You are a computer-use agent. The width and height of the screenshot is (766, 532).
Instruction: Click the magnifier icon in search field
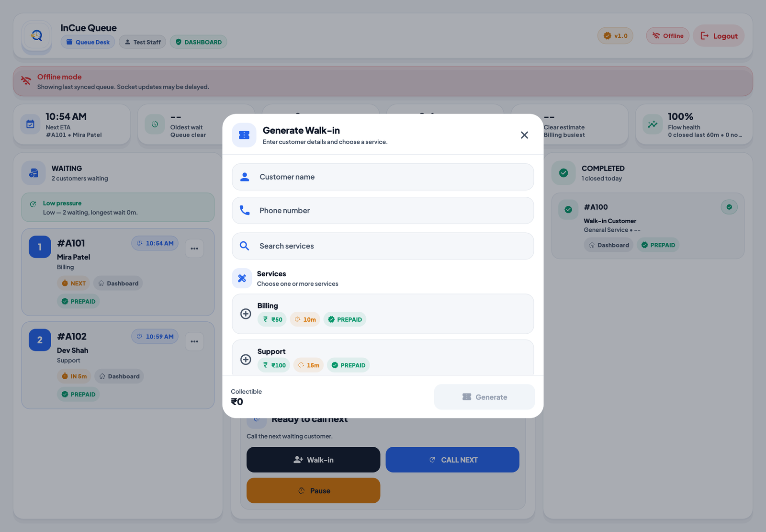[244, 246]
